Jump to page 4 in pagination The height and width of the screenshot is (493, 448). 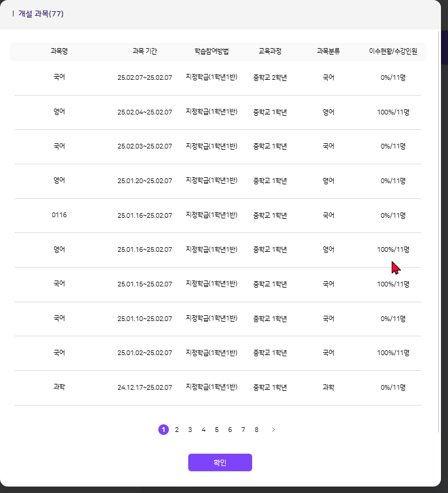[x=203, y=430]
